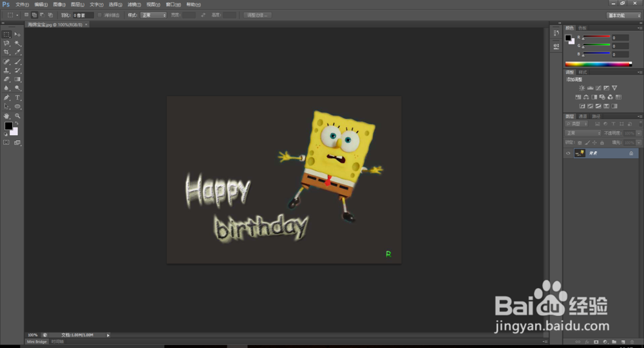Open the Style dropdown in options bar
This screenshot has width=644, height=348.
pos(154,15)
